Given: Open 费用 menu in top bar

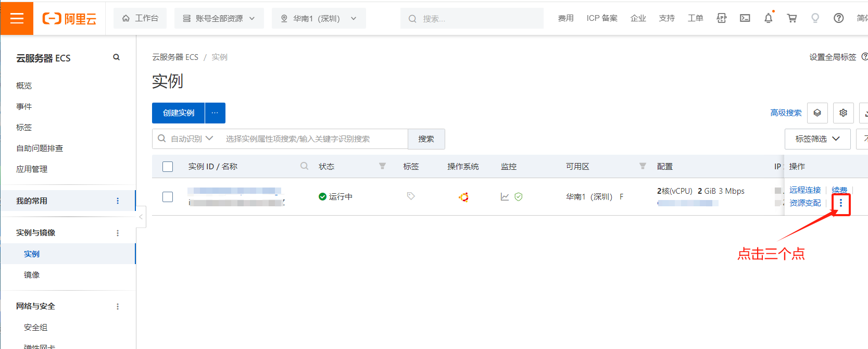Looking at the screenshot, I should (x=565, y=18).
